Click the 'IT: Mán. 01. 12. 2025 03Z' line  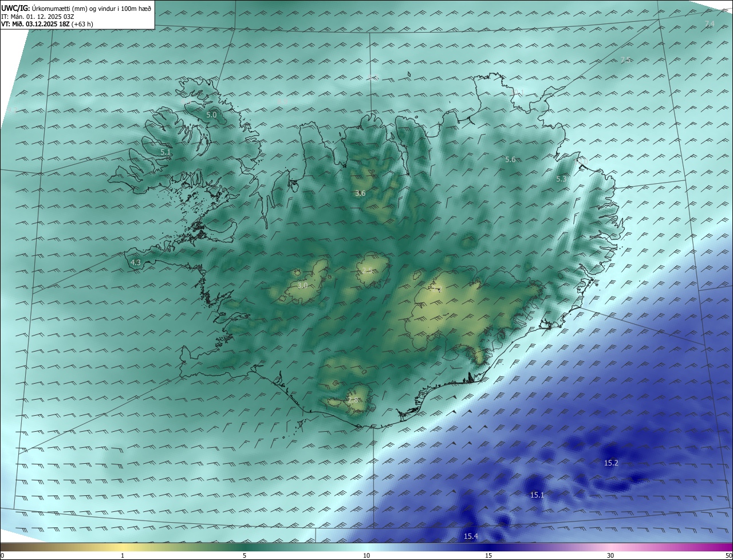pyautogui.click(x=37, y=17)
